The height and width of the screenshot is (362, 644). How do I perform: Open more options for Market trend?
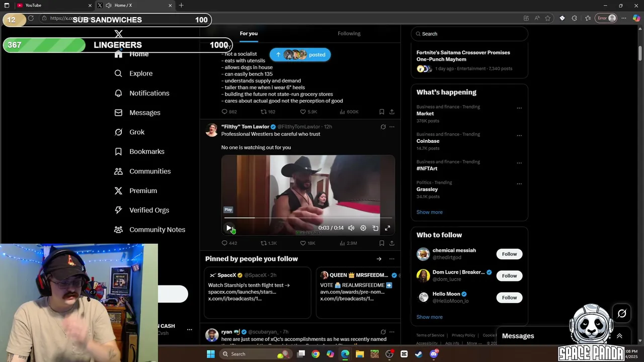[519, 108]
